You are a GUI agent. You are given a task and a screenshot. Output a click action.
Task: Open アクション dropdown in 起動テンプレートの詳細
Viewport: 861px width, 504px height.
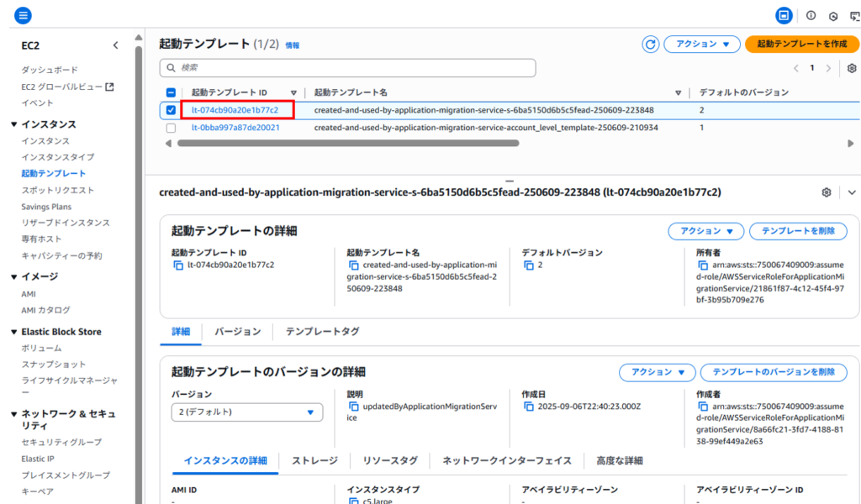coord(706,232)
